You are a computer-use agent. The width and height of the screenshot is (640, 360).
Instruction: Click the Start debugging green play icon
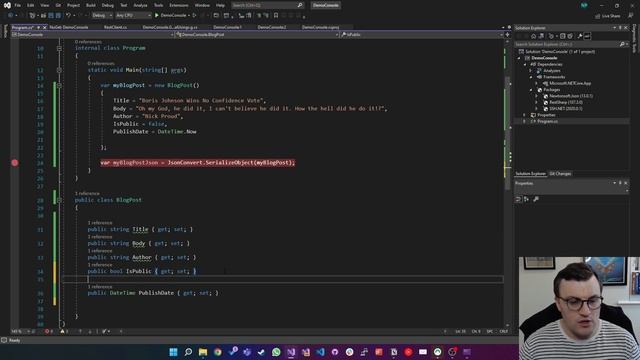[x=157, y=16]
